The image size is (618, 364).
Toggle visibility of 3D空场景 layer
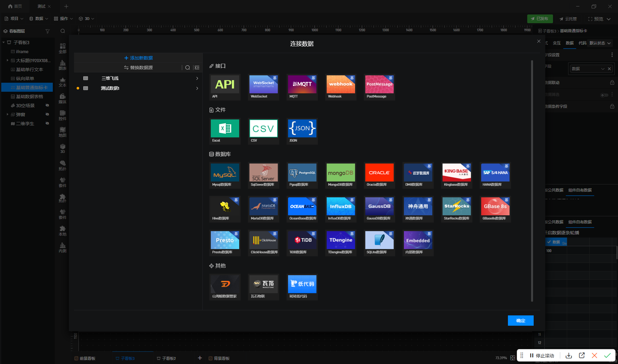pyautogui.click(x=47, y=106)
